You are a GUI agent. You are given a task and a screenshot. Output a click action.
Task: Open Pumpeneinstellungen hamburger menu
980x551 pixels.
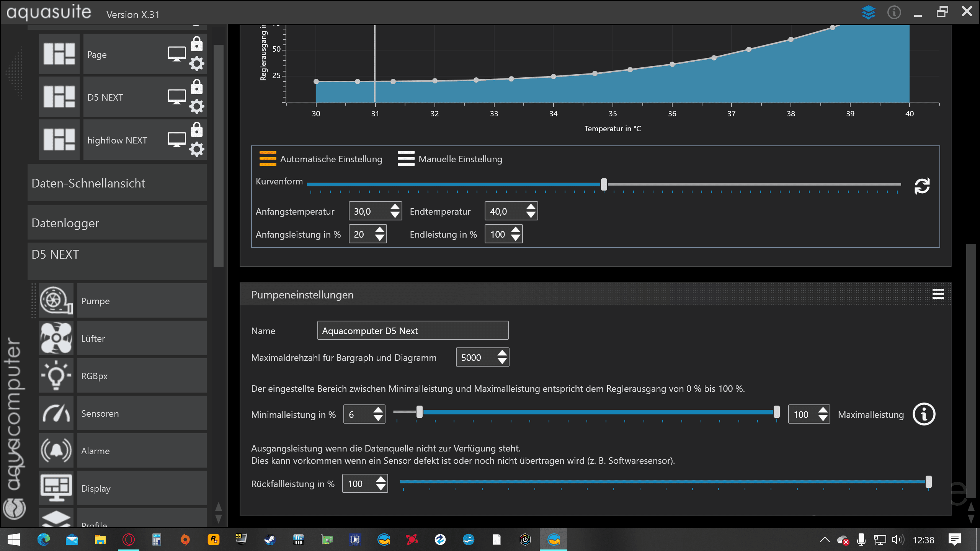(x=938, y=294)
